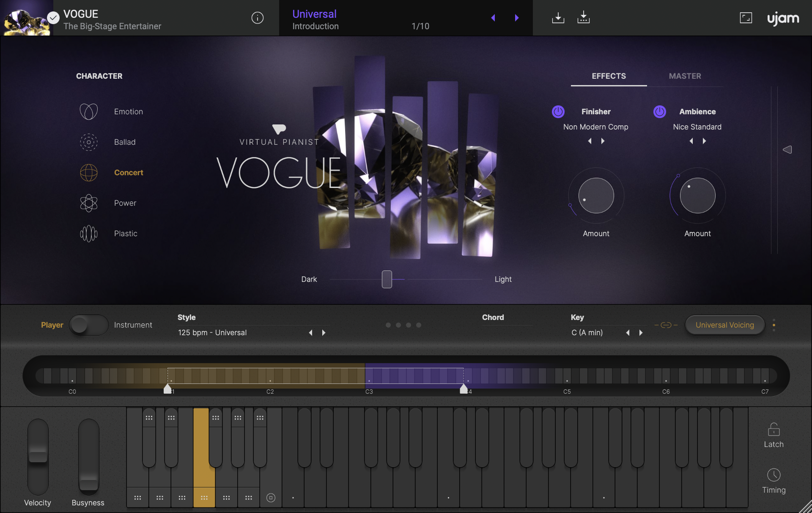Image resolution: width=812 pixels, height=513 pixels.
Task: Select the next Style preset arrow
Action: (324, 333)
